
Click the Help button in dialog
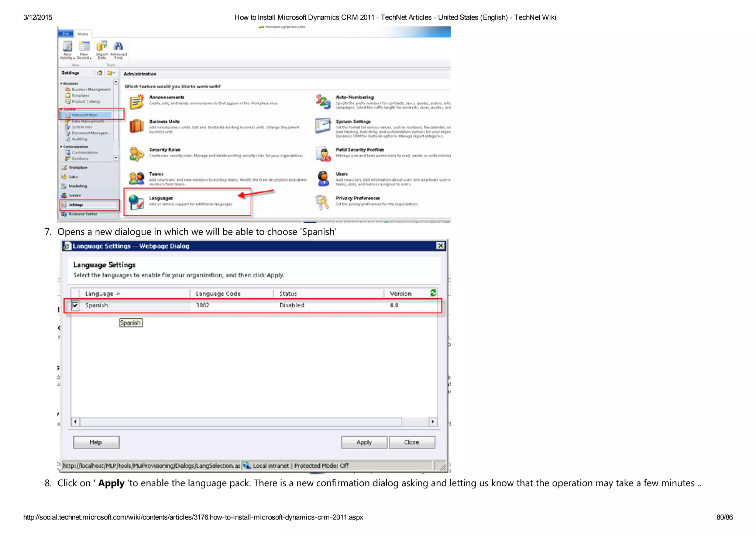click(x=96, y=442)
